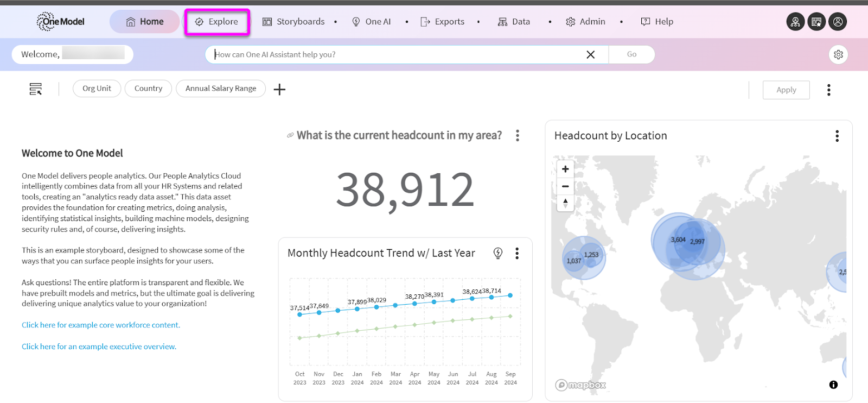868x403 pixels.
Task: Expand the Org Unit filter
Action: (97, 89)
